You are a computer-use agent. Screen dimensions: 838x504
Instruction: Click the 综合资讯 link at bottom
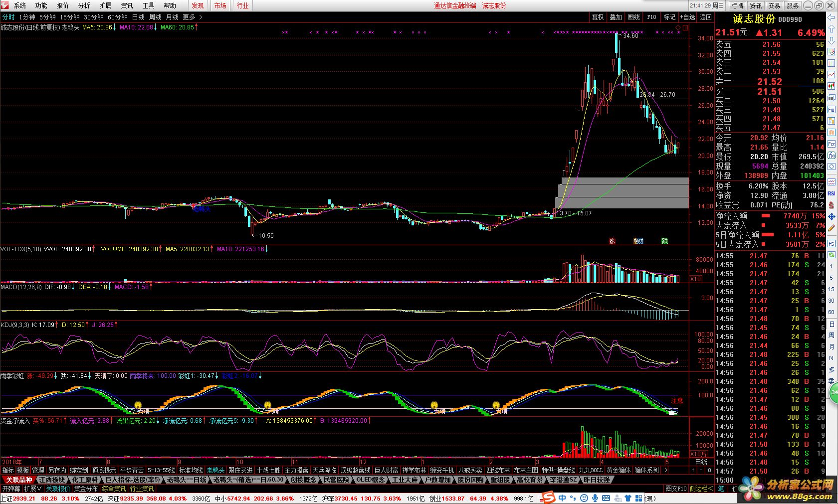click(114, 489)
